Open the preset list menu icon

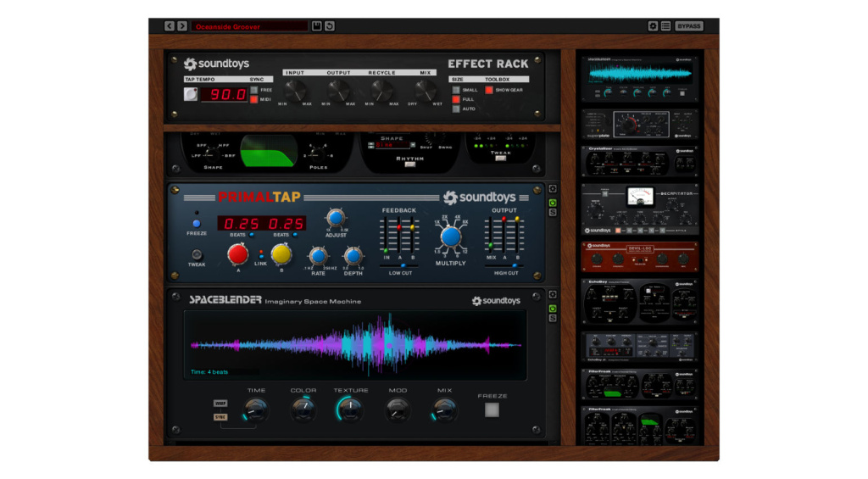(665, 26)
